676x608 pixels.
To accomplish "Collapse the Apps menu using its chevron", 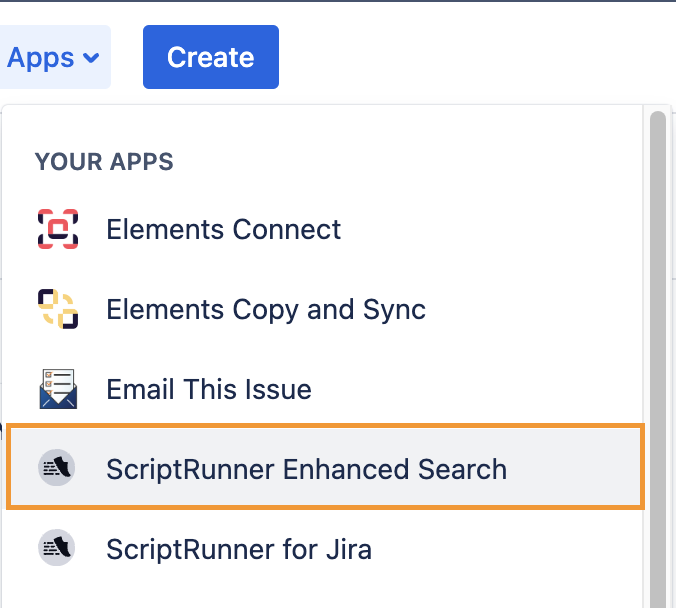I will [x=91, y=58].
